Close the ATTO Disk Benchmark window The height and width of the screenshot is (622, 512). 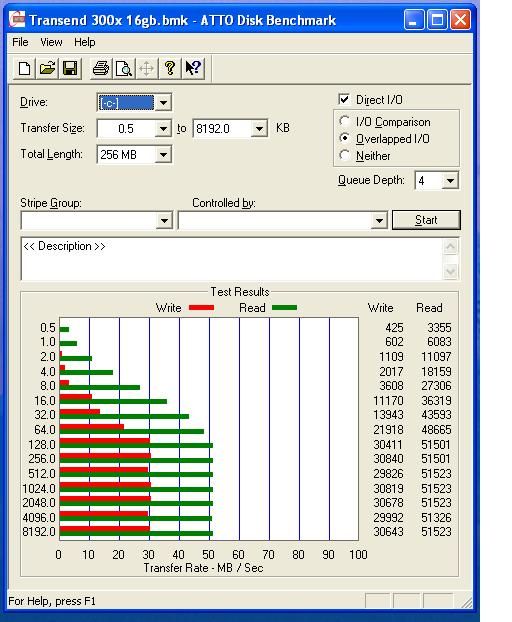[460, 19]
